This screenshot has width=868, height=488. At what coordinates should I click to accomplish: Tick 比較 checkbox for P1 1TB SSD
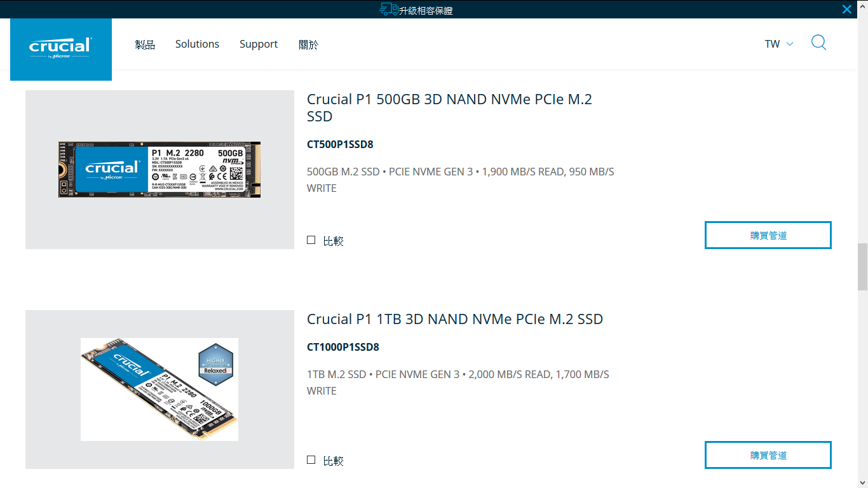(311, 460)
